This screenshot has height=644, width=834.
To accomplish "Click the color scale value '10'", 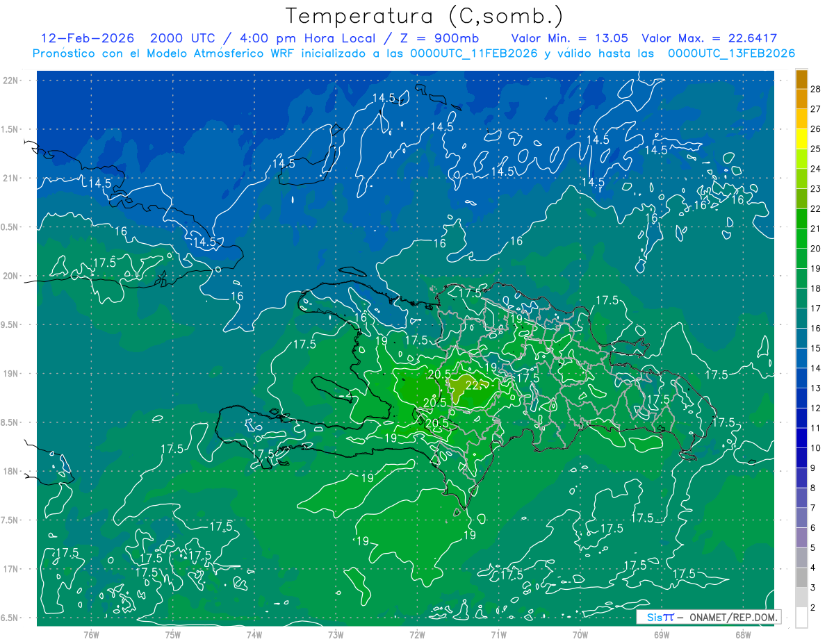I will pyautogui.click(x=816, y=448).
